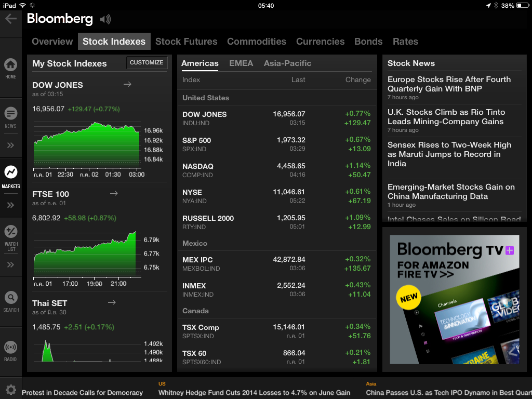This screenshot has height=399, width=532.
Task: Select the Americas region tab
Action: 200,63
